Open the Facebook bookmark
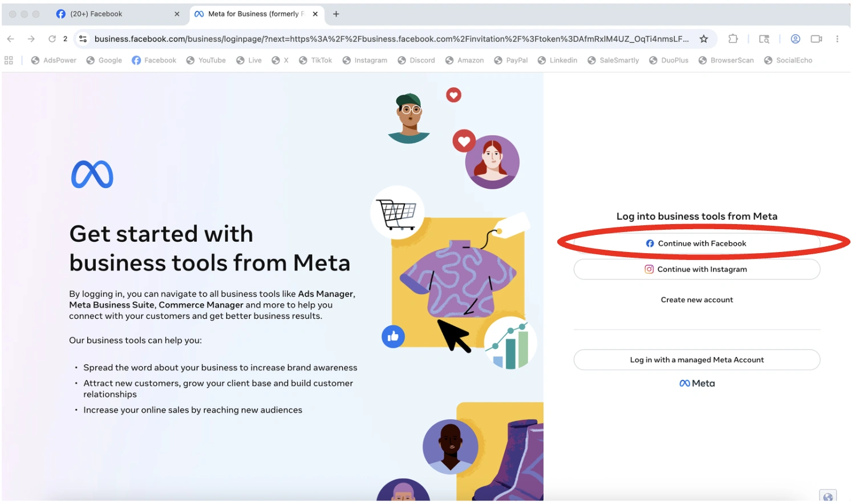The width and height of the screenshot is (867, 504). tap(154, 60)
